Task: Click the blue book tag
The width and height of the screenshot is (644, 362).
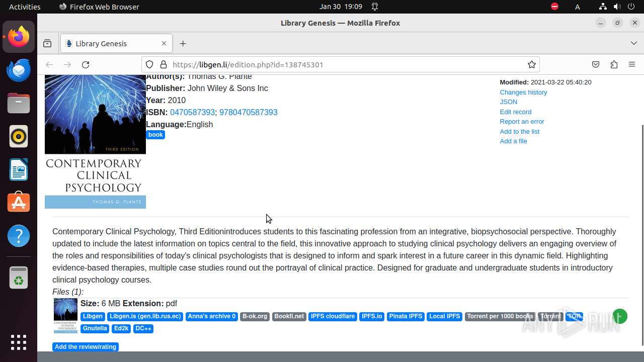Action: click(x=155, y=135)
